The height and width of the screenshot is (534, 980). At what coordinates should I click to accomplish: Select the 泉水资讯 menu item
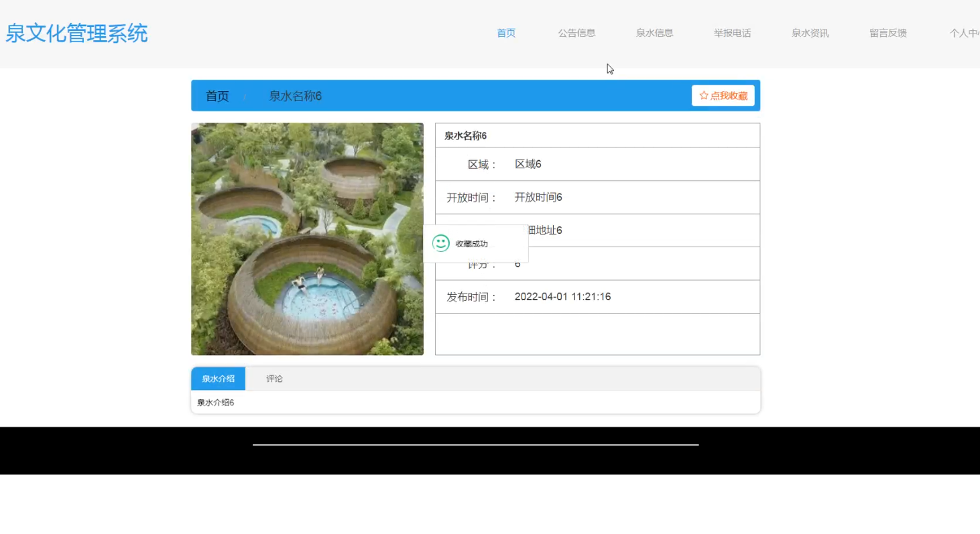click(810, 33)
